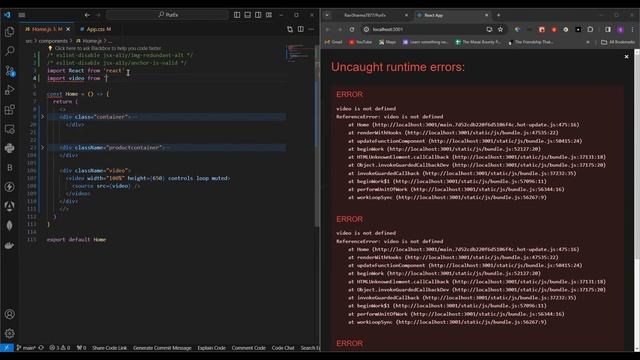
Task: Open Python extension icon in activity bar
Action: pyautogui.click(x=9, y=148)
